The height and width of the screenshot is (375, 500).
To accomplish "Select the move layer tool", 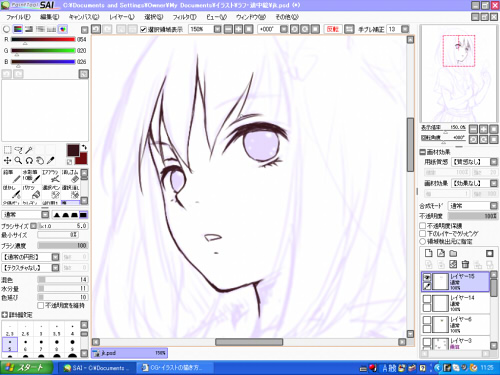I will tap(7, 161).
